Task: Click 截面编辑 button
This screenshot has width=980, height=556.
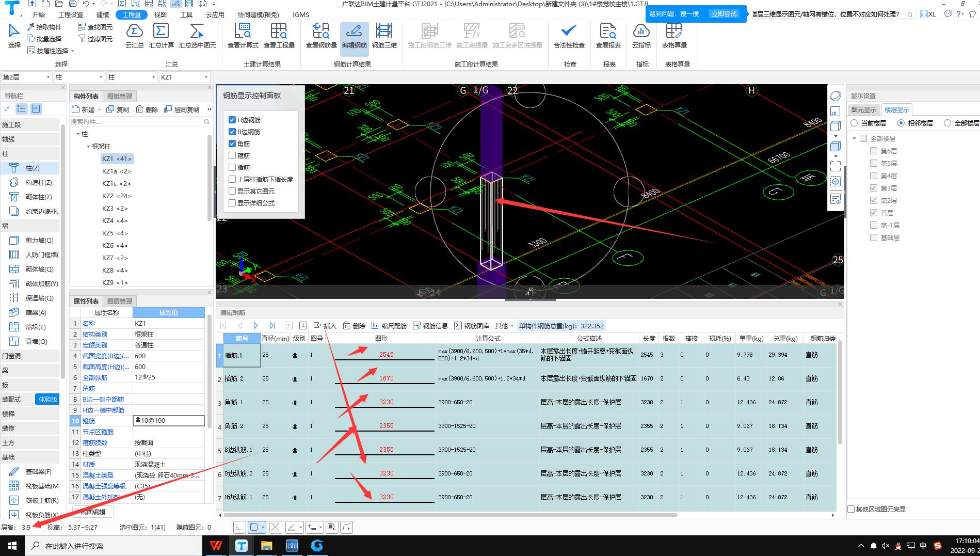Action: (x=93, y=512)
